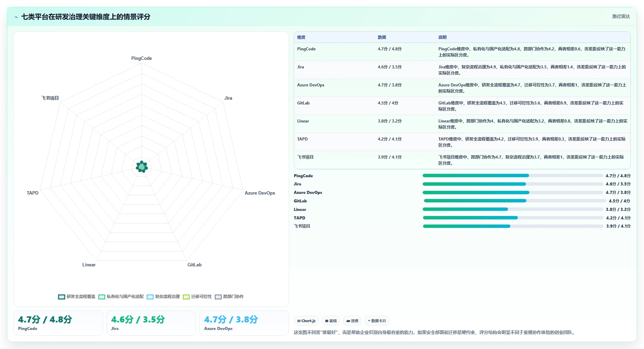Click the small icon beside the chart title

16,17
